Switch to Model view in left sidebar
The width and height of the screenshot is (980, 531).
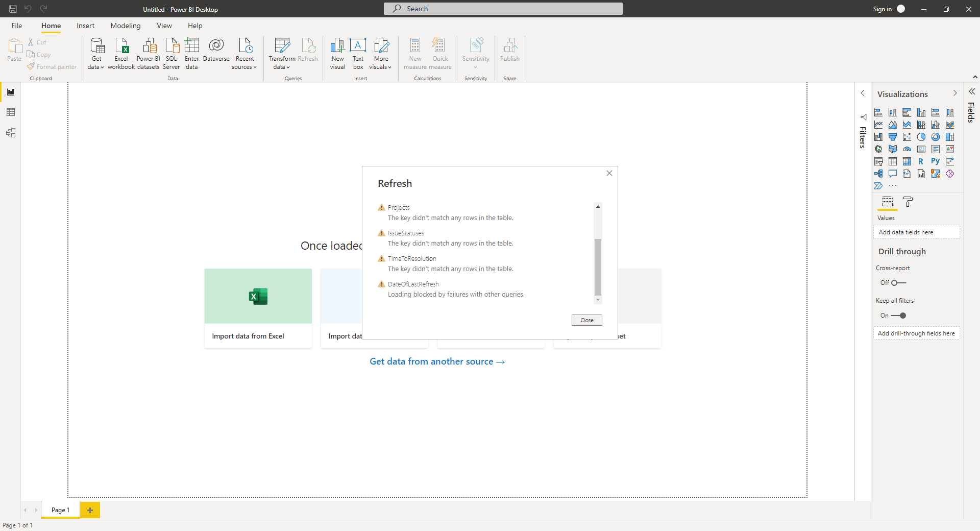11,133
